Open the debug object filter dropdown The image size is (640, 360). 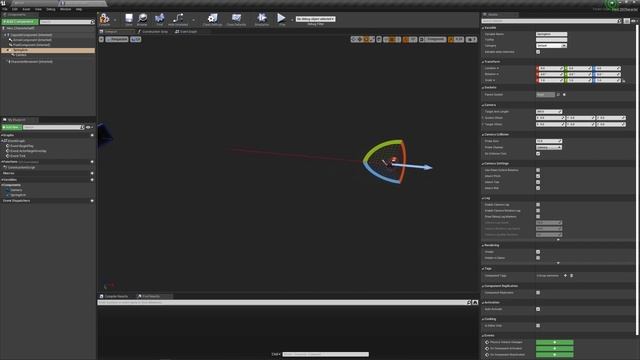tap(316, 19)
